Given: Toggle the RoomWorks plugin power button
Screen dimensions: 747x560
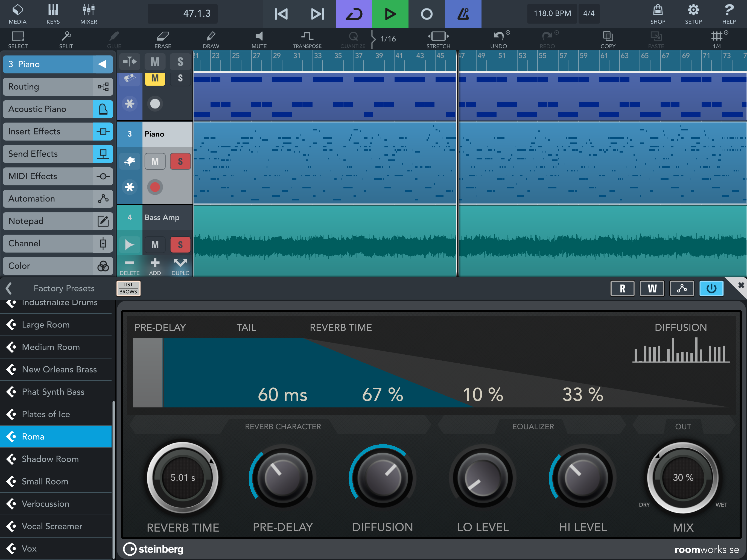Looking at the screenshot, I should [x=711, y=288].
